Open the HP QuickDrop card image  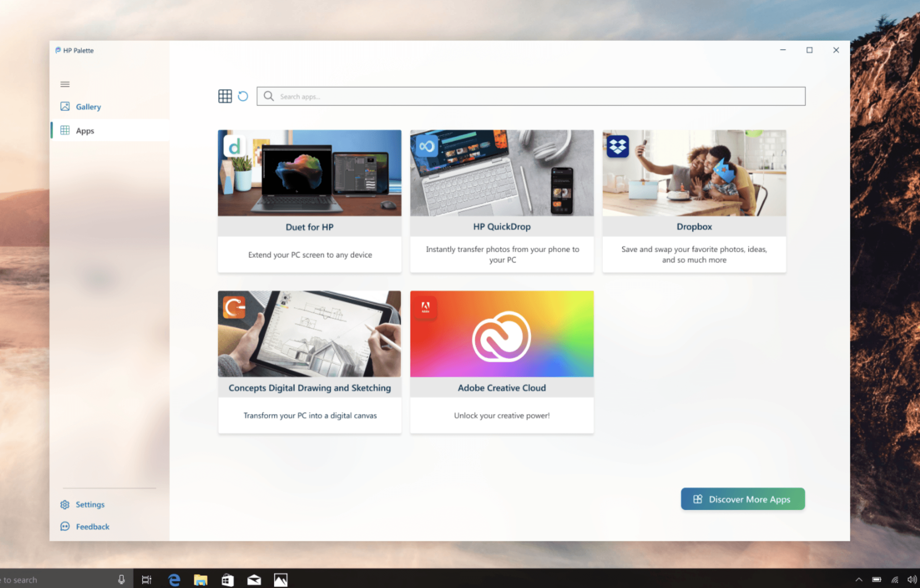[502, 173]
